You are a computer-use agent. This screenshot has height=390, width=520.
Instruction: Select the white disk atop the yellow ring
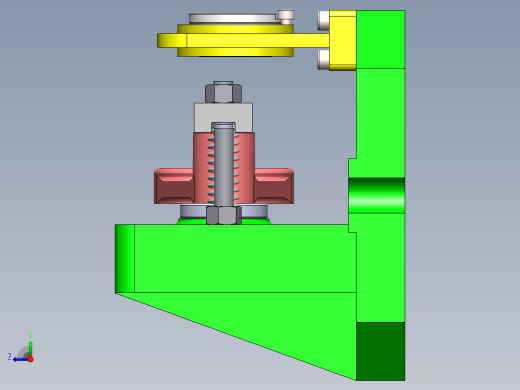(x=232, y=18)
